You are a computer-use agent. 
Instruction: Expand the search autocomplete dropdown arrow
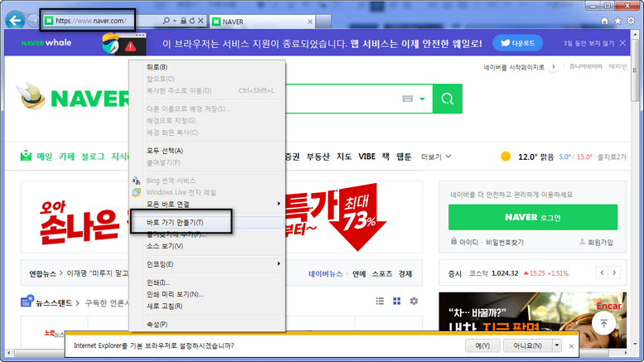coord(422,99)
